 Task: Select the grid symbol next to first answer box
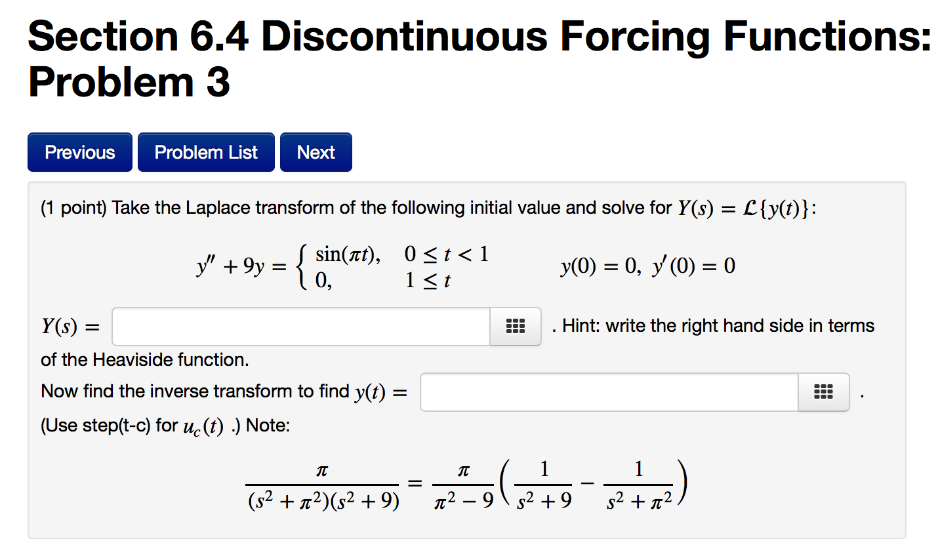(515, 326)
